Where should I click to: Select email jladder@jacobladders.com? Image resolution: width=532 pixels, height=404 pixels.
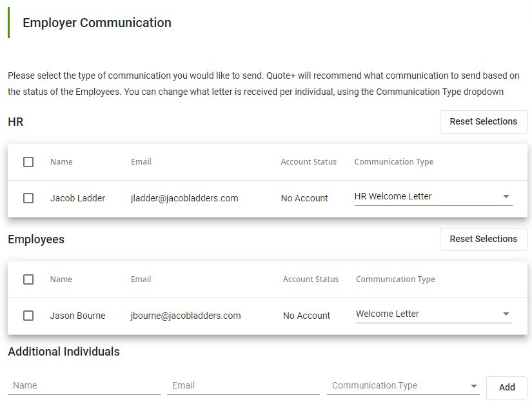coord(184,198)
